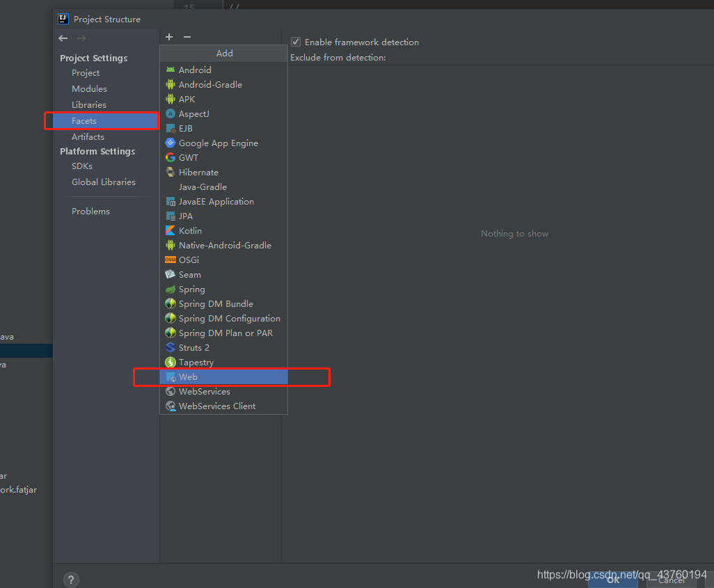714x588 pixels.
Task: Choose Java-Gradle in the Add list
Action: (223, 186)
